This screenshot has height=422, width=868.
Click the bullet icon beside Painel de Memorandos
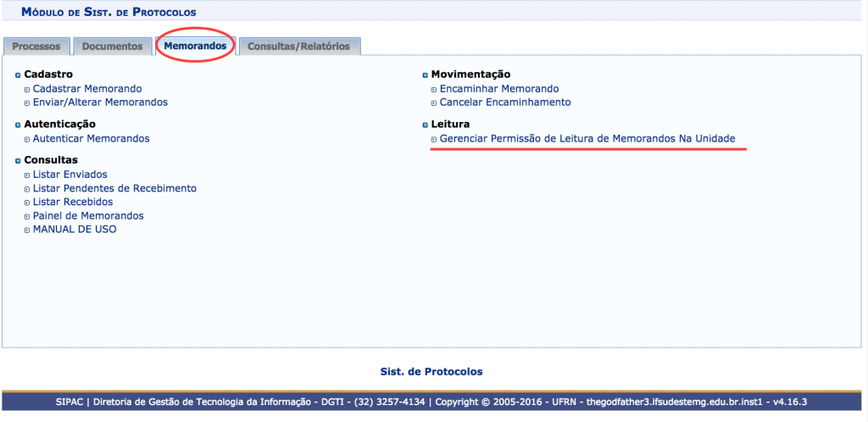(26, 216)
